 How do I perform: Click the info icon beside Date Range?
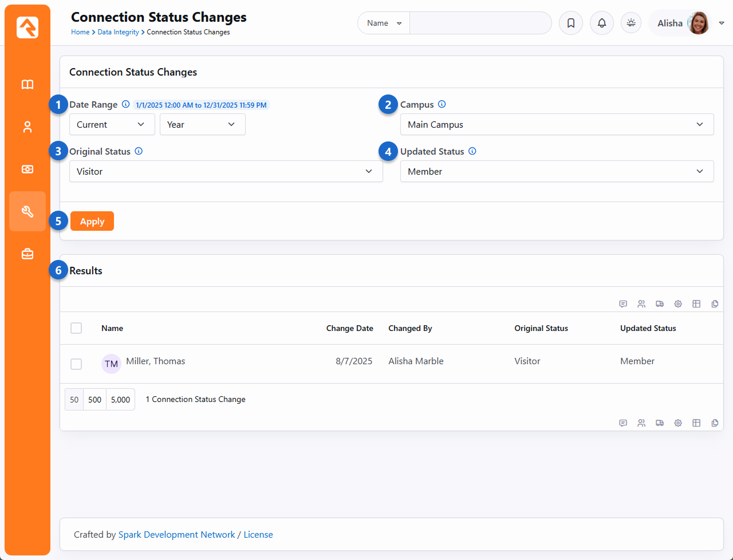click(x=126, y=105)
